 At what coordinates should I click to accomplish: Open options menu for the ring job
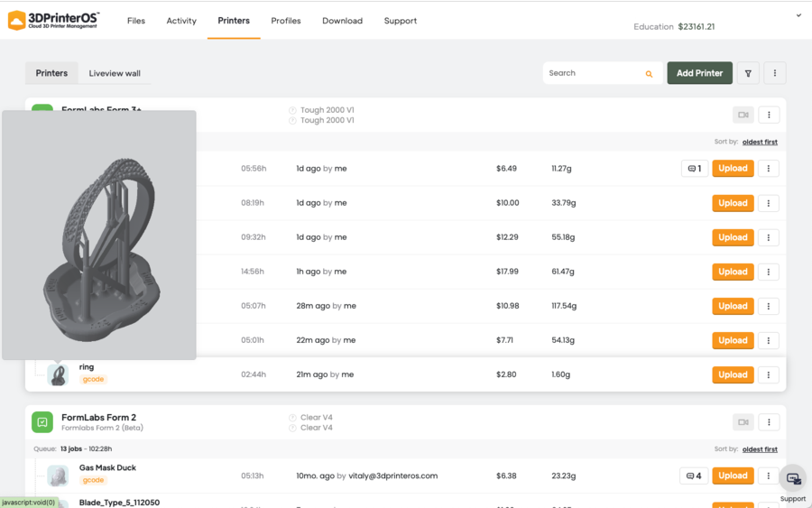coord(769,374)
